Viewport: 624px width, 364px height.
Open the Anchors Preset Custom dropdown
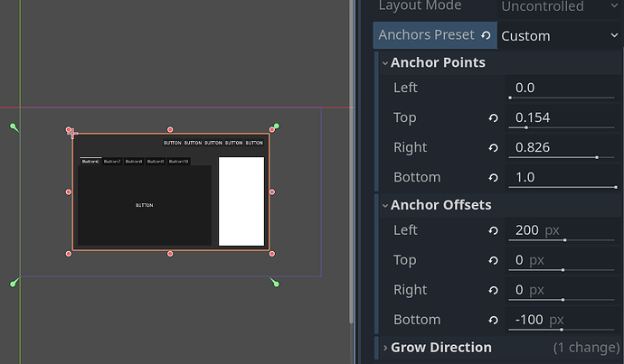coord(559,36)
